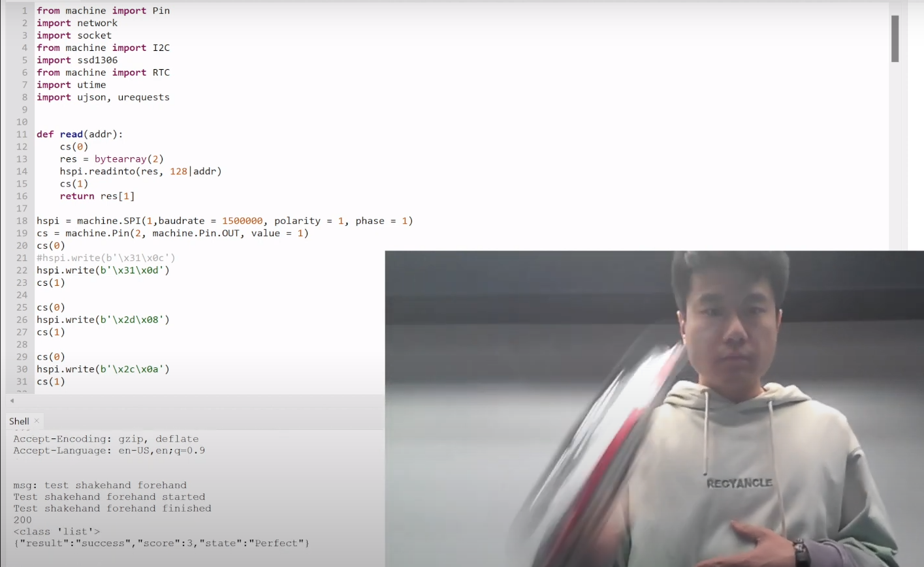The height and width of the screenshot is (567, 924).
Task: Click line number 18 in gutter
Action: click(x=22, y=221)
